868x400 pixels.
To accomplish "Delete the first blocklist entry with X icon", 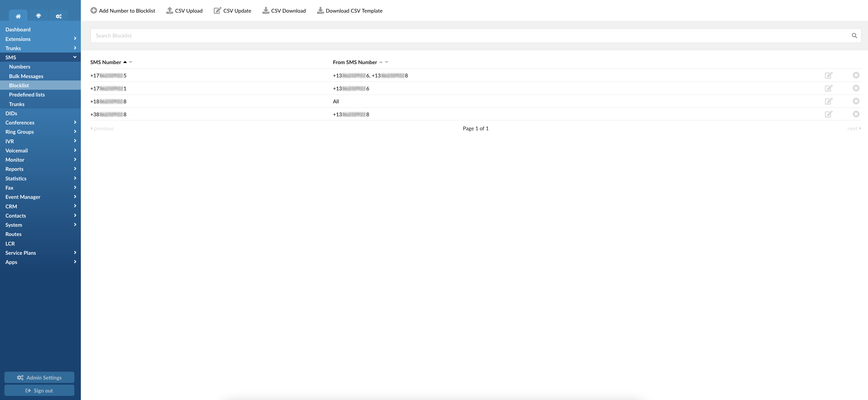I will point(856,75).
